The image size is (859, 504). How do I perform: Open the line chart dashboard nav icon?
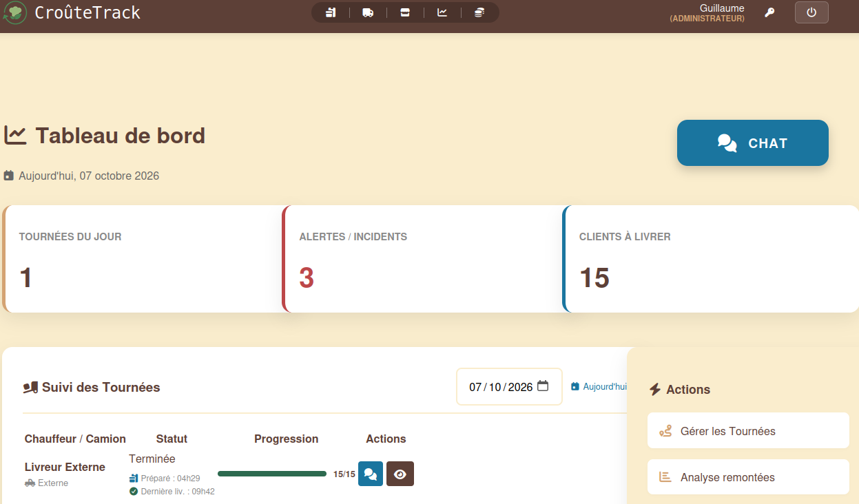pyautogui.click(x=442, y=12)
